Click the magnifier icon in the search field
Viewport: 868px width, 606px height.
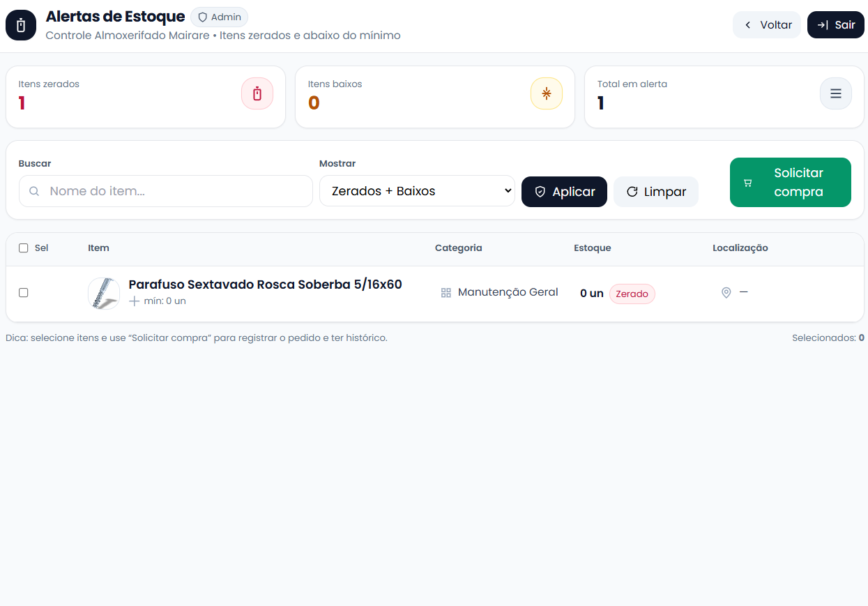(33, 191)
